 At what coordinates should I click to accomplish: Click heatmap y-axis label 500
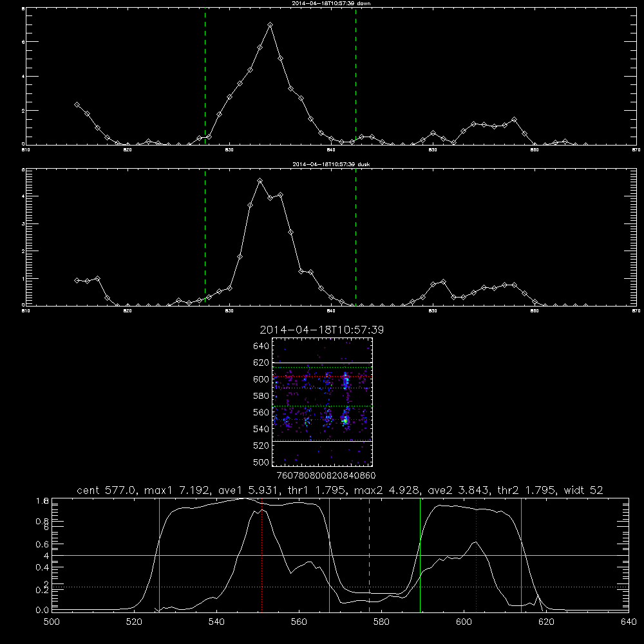pyautogui.click(x=261, y=462)
